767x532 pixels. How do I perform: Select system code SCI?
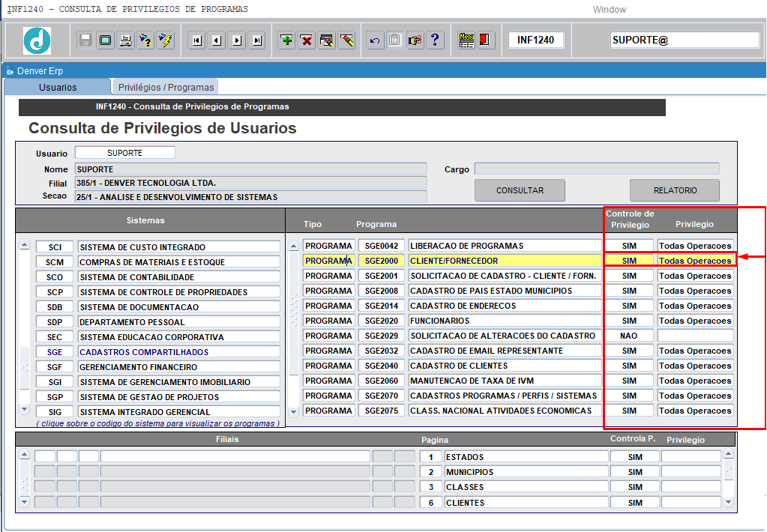pyautogui.click(x=55, y=247)
